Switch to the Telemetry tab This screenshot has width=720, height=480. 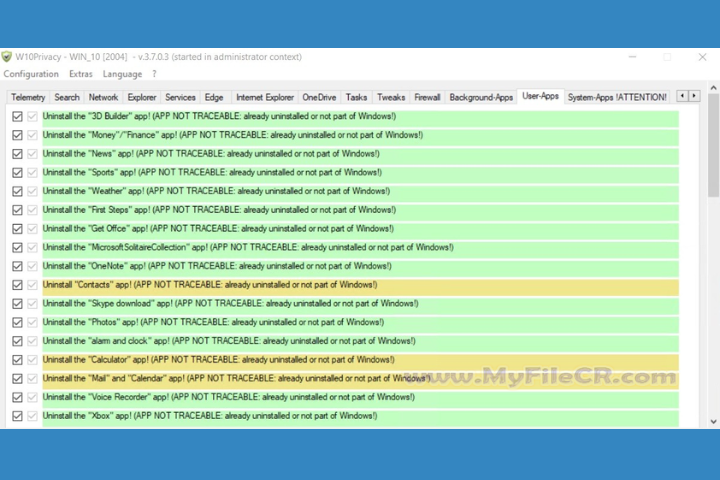28,97
